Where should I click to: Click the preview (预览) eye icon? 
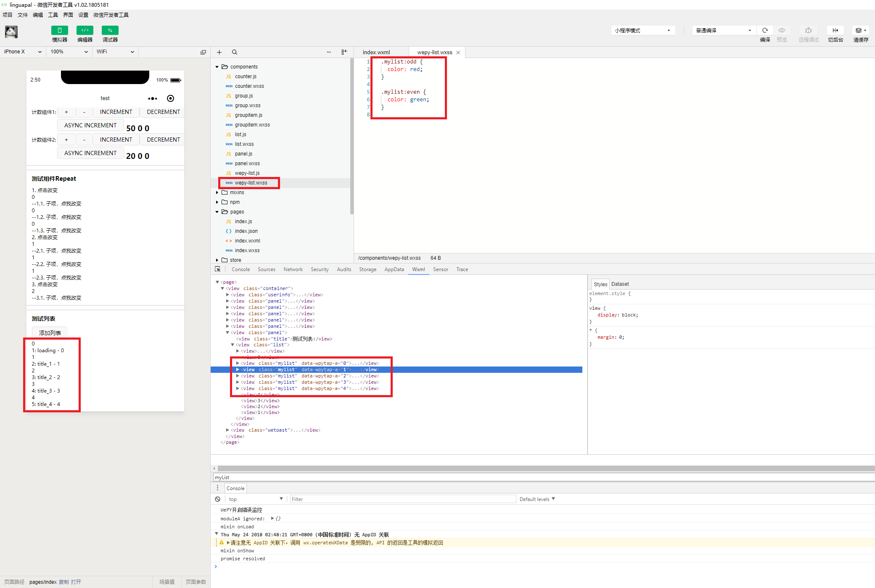(x=782, y=30)
